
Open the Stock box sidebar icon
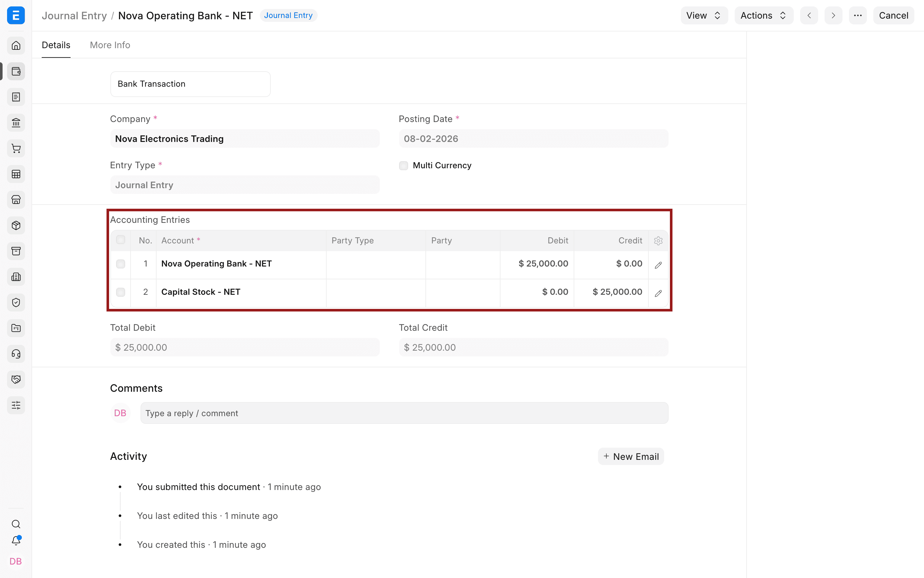coord(16,225)
